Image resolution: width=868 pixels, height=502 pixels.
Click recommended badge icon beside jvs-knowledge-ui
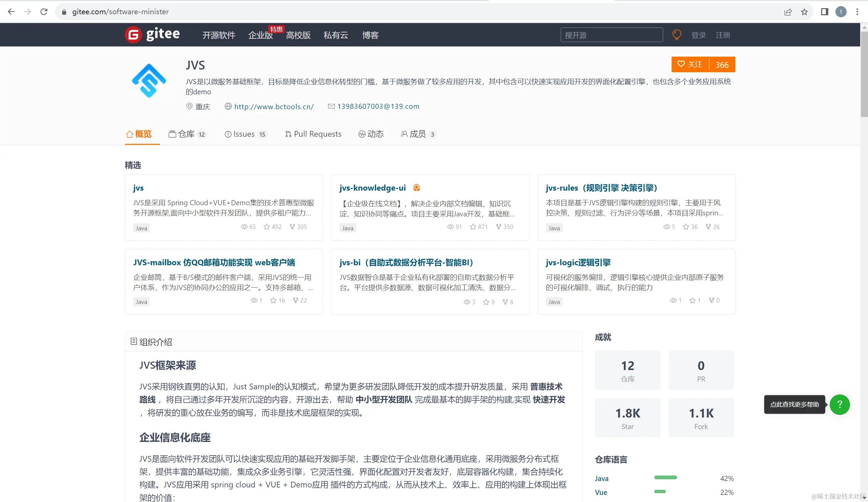[x=417, y=188]
